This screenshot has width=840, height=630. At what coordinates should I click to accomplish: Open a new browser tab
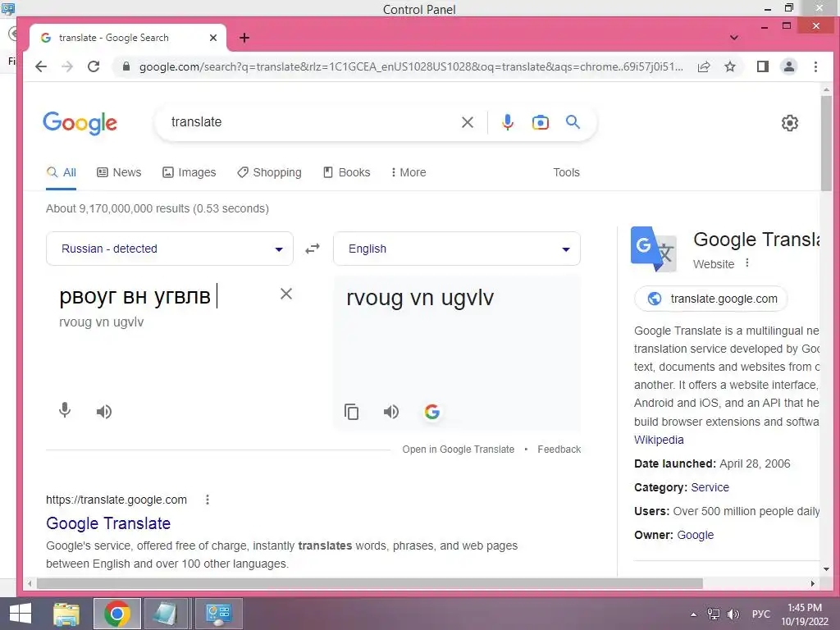tap(244, 38)
